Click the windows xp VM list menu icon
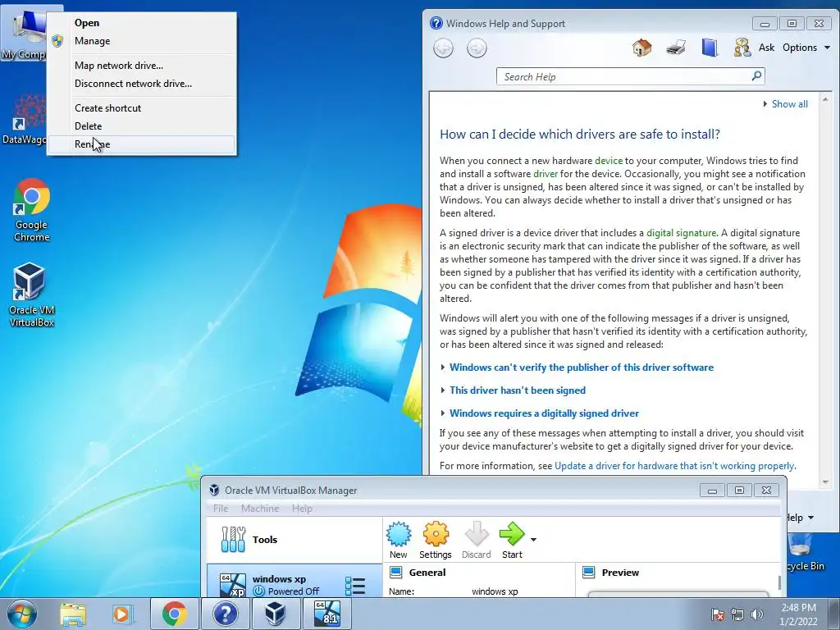 point(355,586)
